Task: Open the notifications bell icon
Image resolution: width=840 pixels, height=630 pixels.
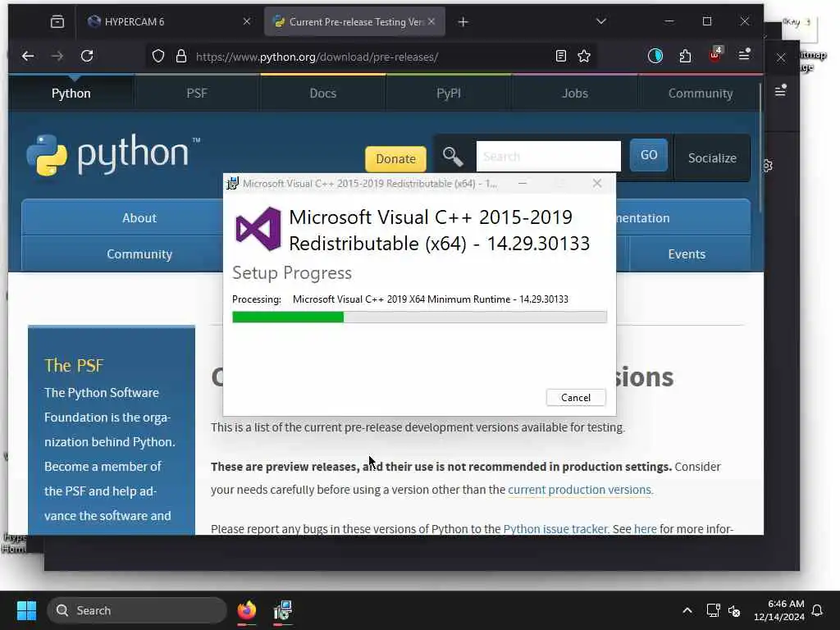Action: click(818, 610)
